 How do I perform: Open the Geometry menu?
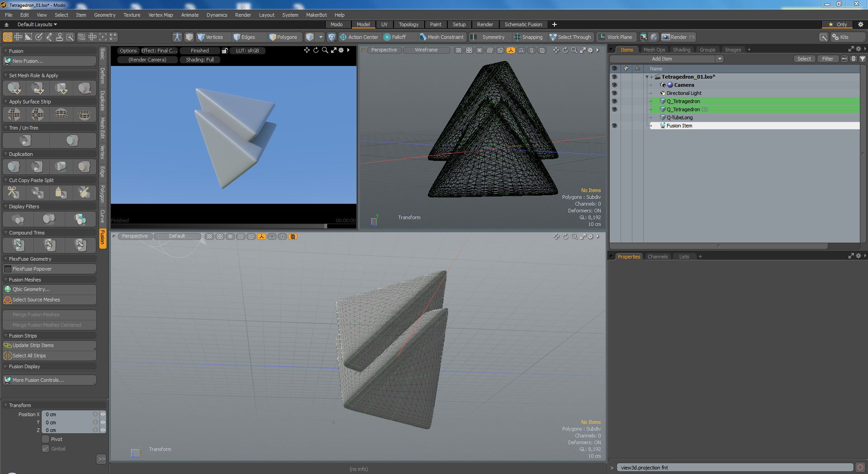[x=104, y=15]
